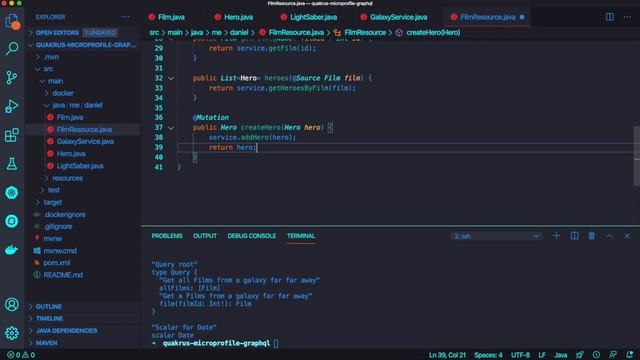Image resolution: width=640 pixels, height=360 pixels.
Task: Open the Kubernetes wheel icon
Action: (12, 192)
